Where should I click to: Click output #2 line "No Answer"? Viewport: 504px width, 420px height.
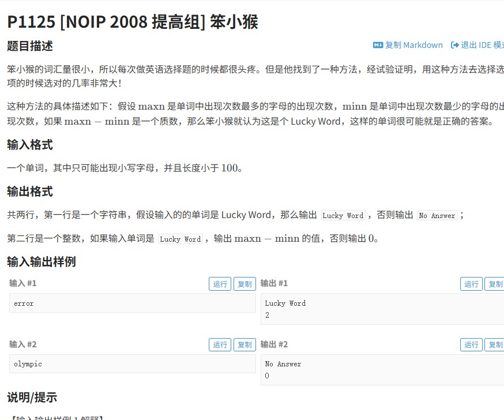[283, 364]
